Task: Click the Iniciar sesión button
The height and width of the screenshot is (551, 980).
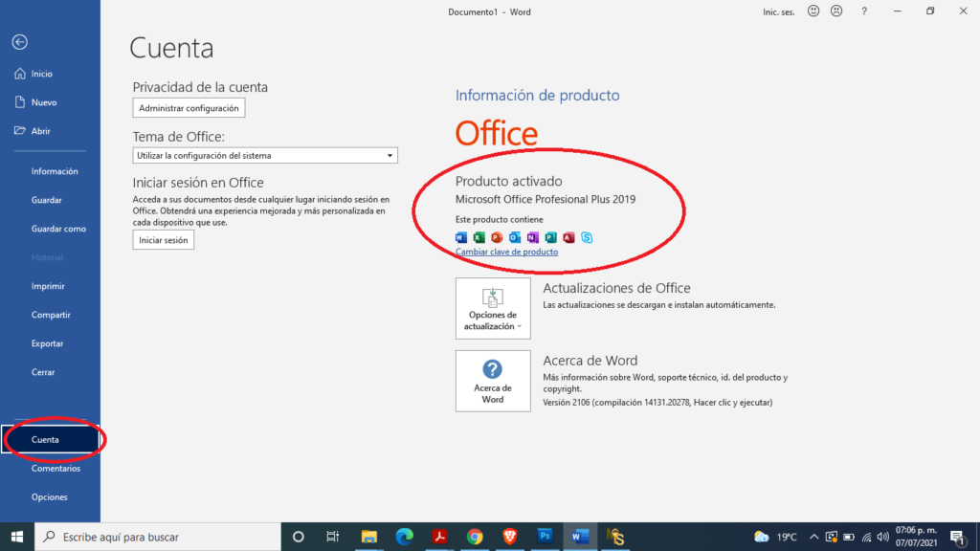Action: pos(163,240)
